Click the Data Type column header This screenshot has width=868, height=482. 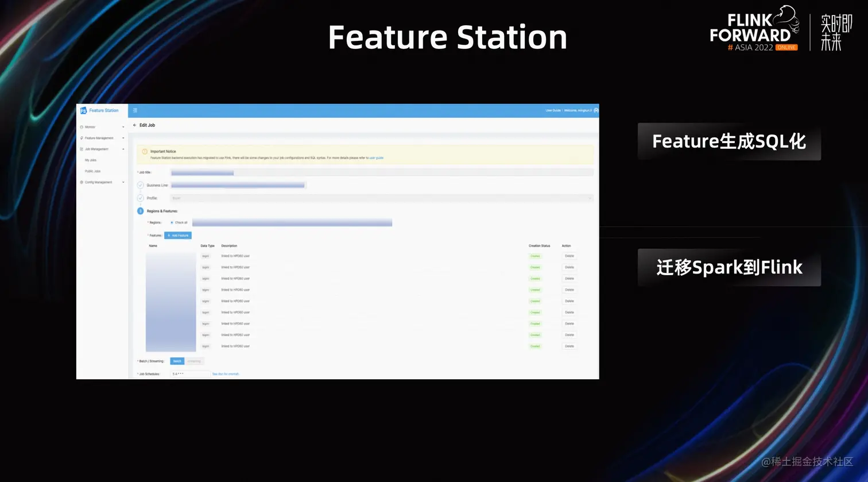[208, 246]
